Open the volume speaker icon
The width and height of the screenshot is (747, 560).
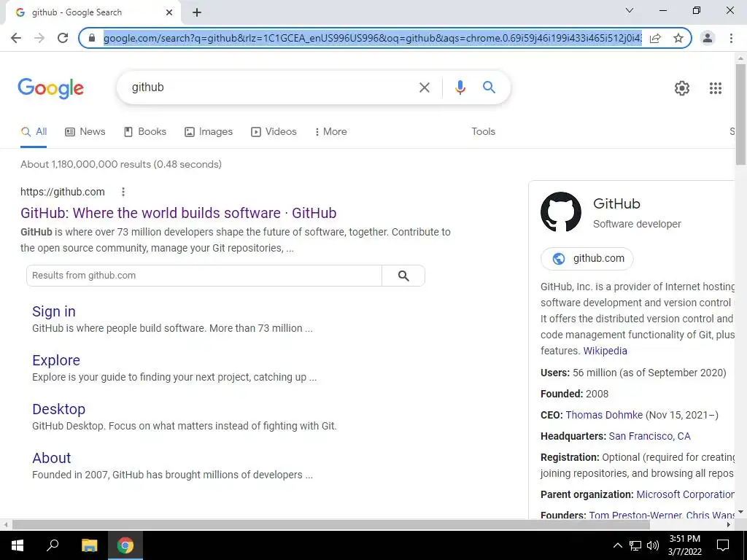(653, 545)
